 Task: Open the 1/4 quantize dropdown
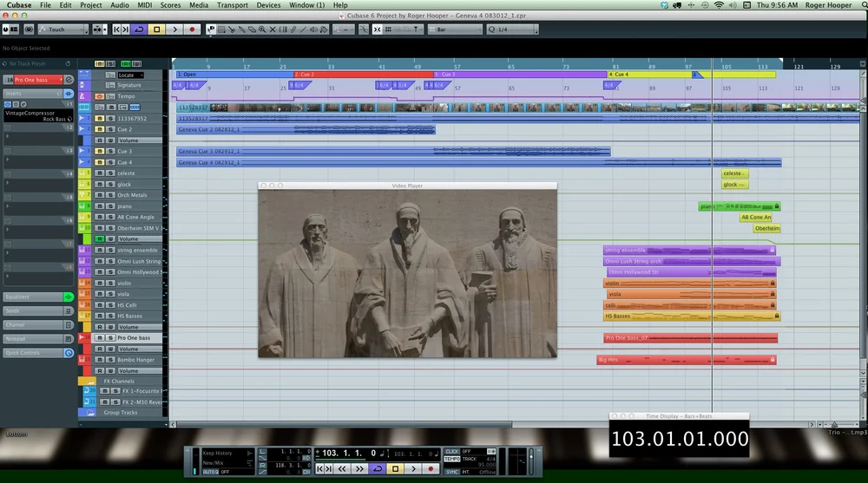tap(513, 29)
